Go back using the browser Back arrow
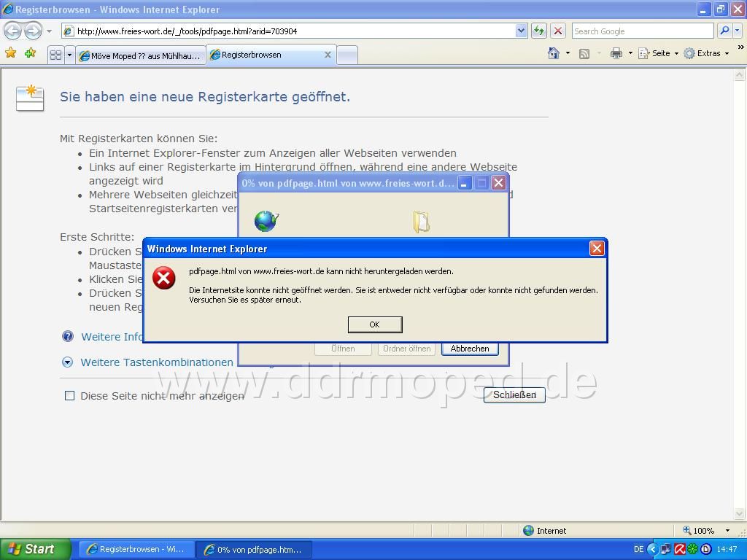Image resolution: width=747 pixels, height=560 pixels. [13, 31]
